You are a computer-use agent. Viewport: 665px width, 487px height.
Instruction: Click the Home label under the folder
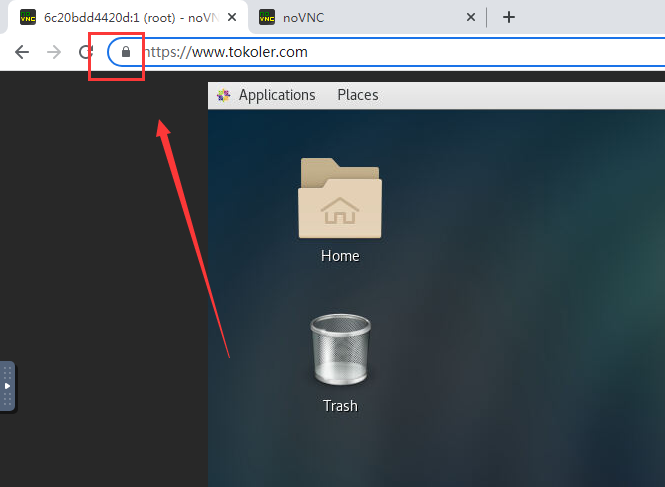coord(340,256)
